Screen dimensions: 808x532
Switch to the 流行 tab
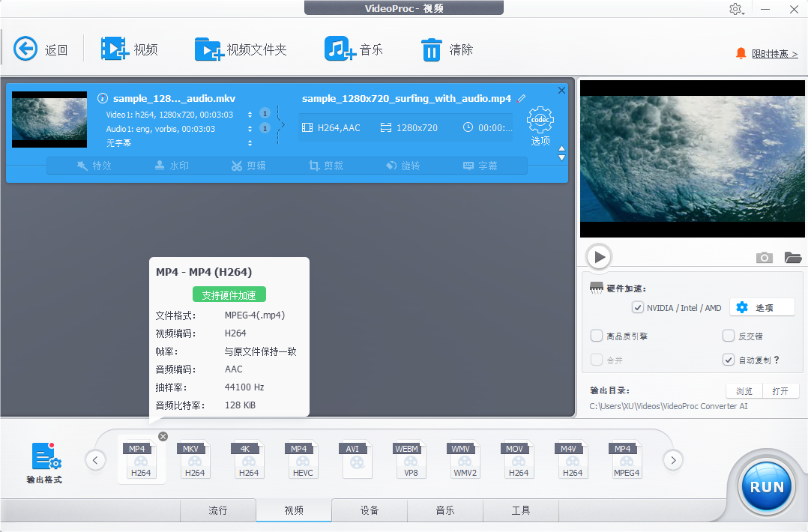(x=217, y=510)
